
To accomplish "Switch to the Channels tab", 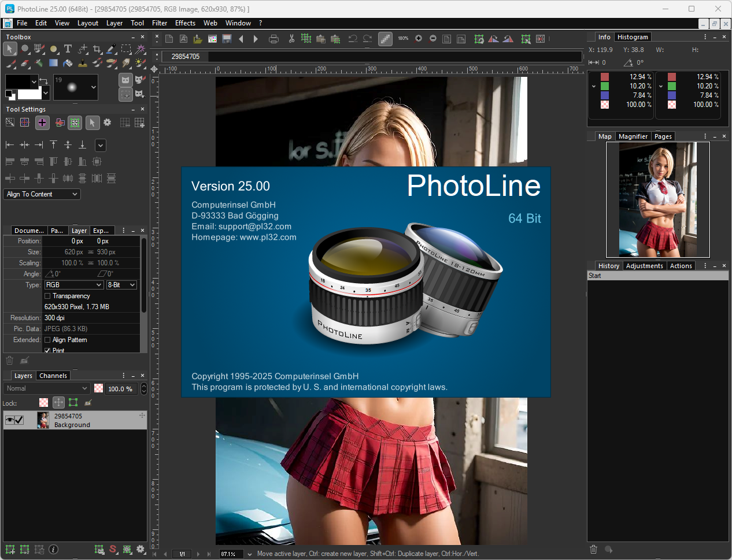I will coord(53,376).
